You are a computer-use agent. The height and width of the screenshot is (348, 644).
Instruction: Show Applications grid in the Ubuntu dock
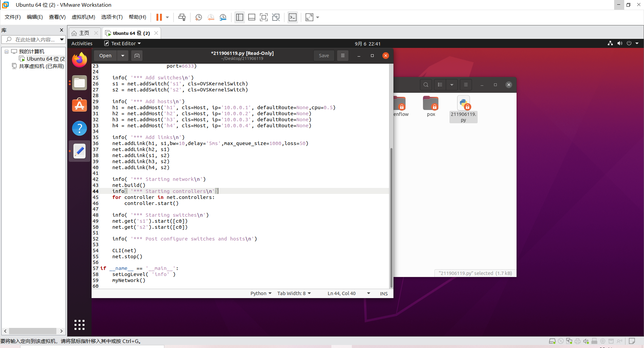pos(79,325)
